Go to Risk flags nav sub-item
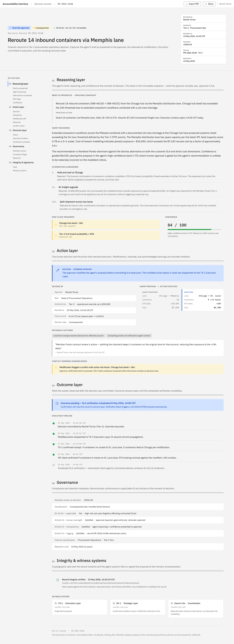This screenshot has width=234, height=644. (x=17, y=99)
